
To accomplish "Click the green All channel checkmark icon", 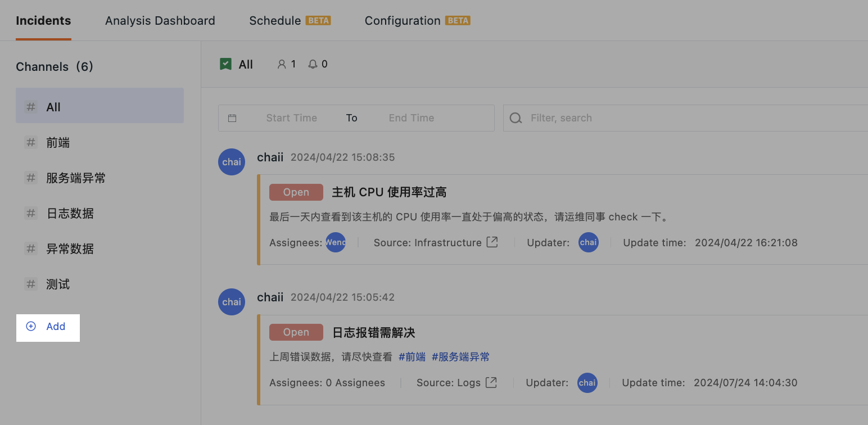I will tap(225, 64).
